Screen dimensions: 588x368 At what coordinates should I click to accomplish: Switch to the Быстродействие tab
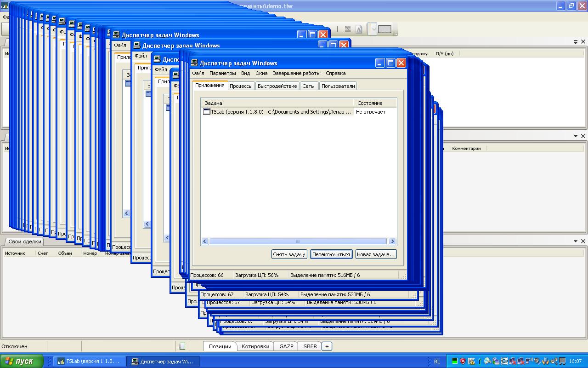tap(277, 86)
